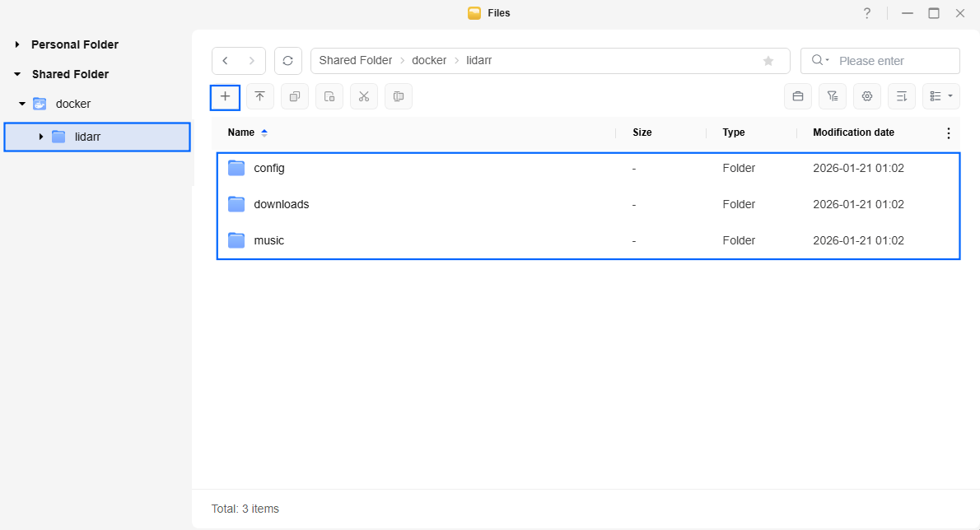The height and width of the screenshot is (530, 980).
Task: Expand the Personal Folder tree node
Action: tap(17, 44)
